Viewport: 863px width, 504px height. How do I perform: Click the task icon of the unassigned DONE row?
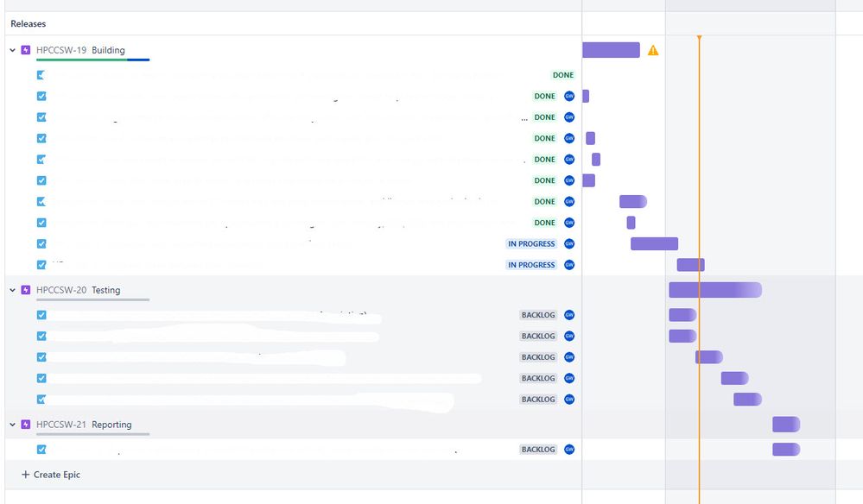tap(41, 75)
